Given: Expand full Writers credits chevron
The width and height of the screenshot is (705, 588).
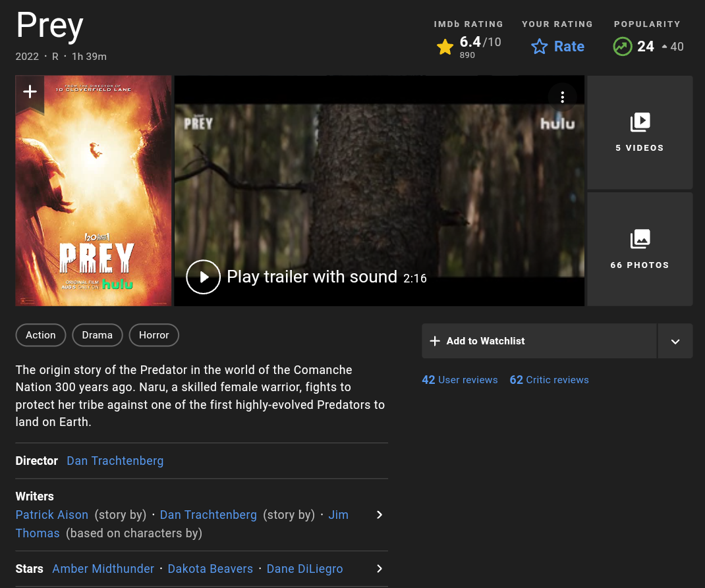Looking at the screenshot, I should click(x=379, y=515).
